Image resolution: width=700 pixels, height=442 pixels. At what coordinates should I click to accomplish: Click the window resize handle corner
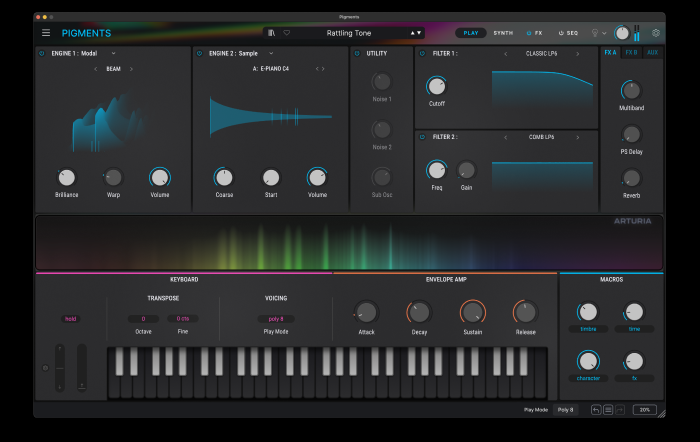coord(661,414)
